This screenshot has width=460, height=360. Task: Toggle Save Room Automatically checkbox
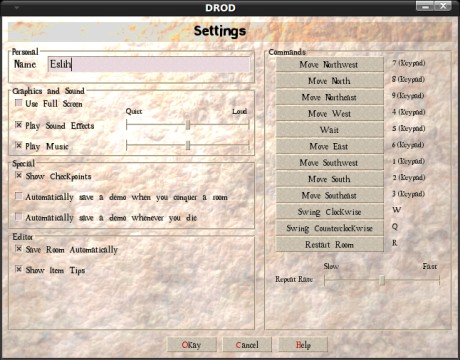click(19, 249)
